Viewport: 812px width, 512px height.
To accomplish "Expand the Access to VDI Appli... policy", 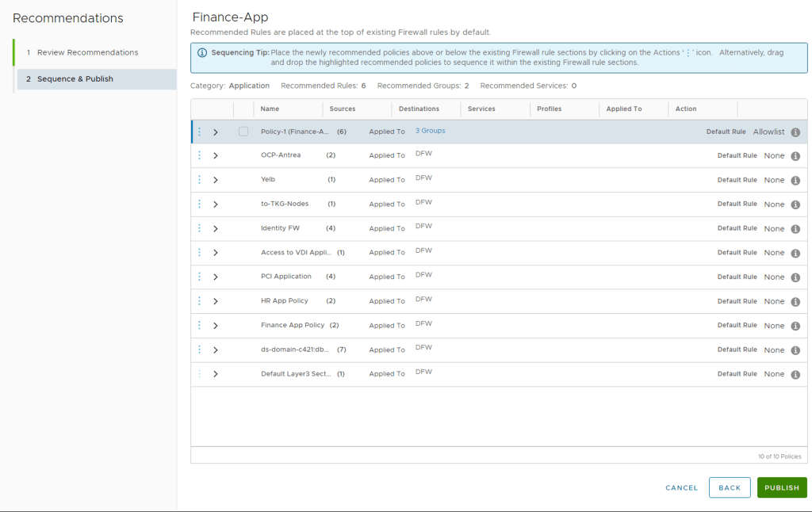I will point(216,253).
